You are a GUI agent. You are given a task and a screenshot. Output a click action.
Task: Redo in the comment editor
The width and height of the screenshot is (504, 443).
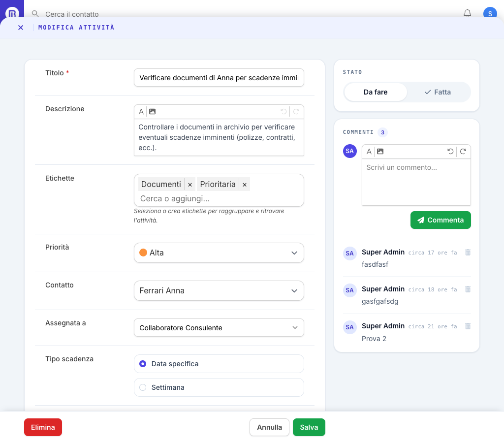[x=463, y=152]
